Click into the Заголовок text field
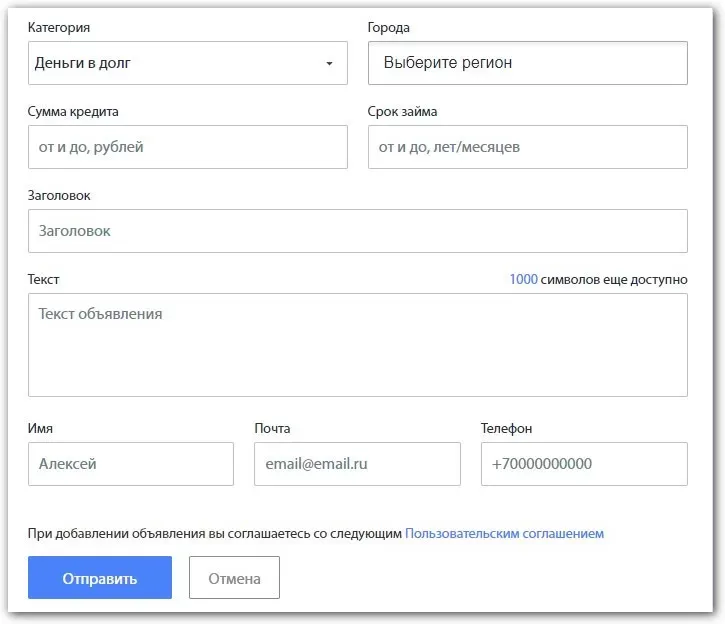The width and height of the screenshot is (725, 624). point(357,231)
